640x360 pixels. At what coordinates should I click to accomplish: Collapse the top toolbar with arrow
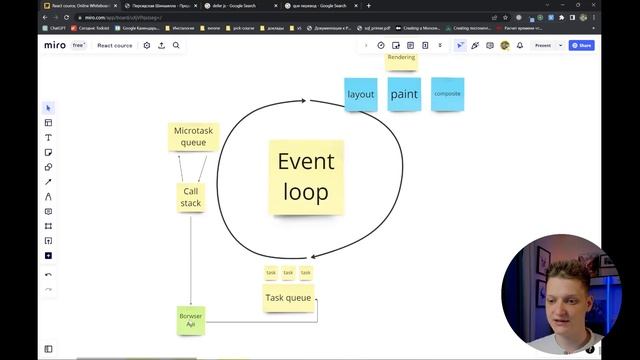click(366, 45)
